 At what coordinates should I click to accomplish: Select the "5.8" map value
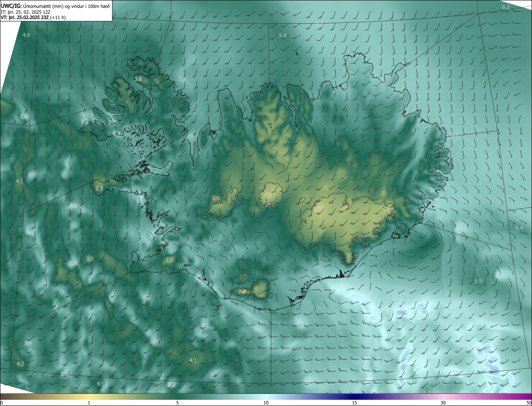283,36
